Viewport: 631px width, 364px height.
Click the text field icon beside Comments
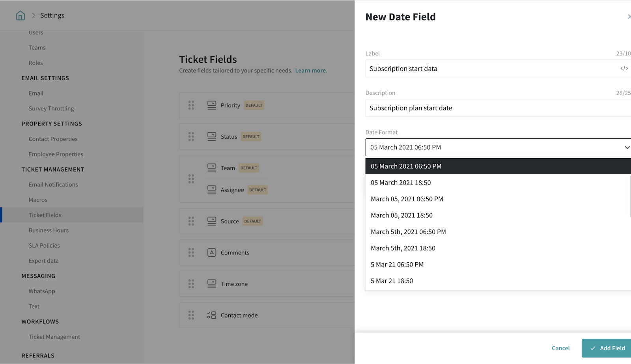tap(212, 252)
